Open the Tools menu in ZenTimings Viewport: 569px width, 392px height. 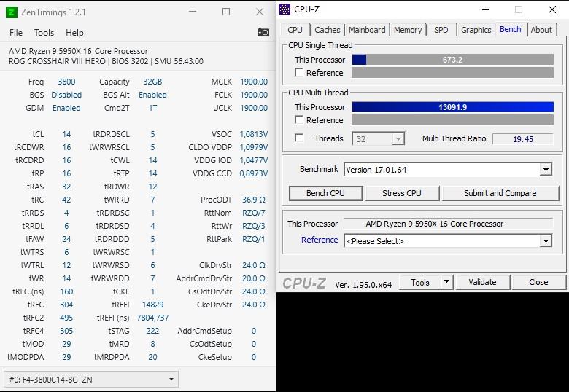click(x=44, y=33)
